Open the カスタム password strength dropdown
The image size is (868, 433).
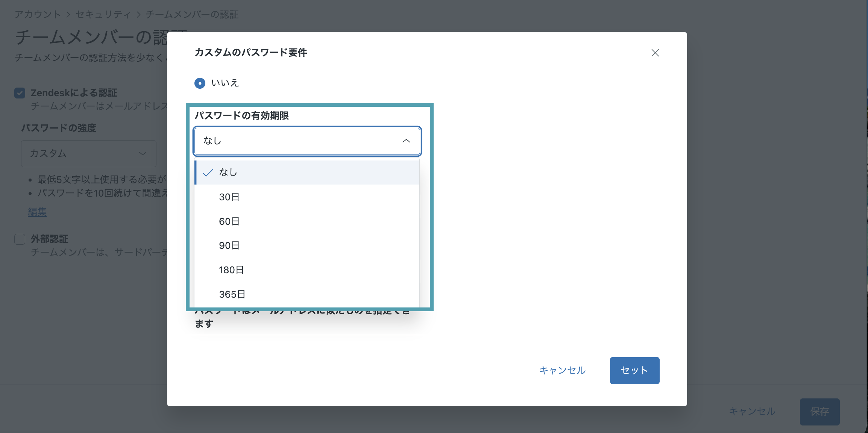tap(89, 154)
